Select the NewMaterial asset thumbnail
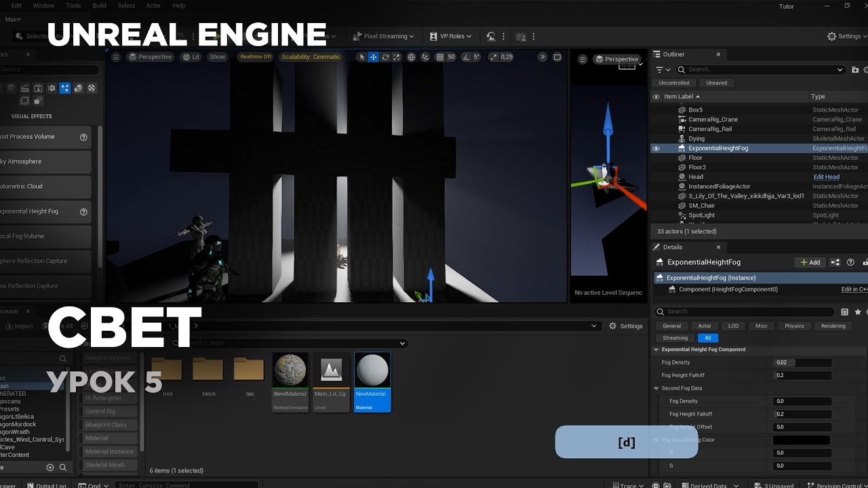 tap(372, 382)
